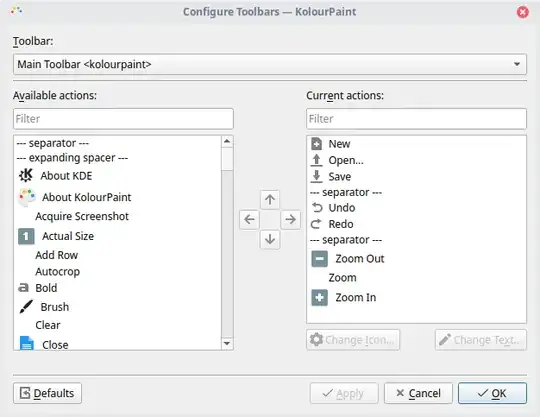Click the Redo icon in Current actions
540x417 pixels.
pos(316,224)
